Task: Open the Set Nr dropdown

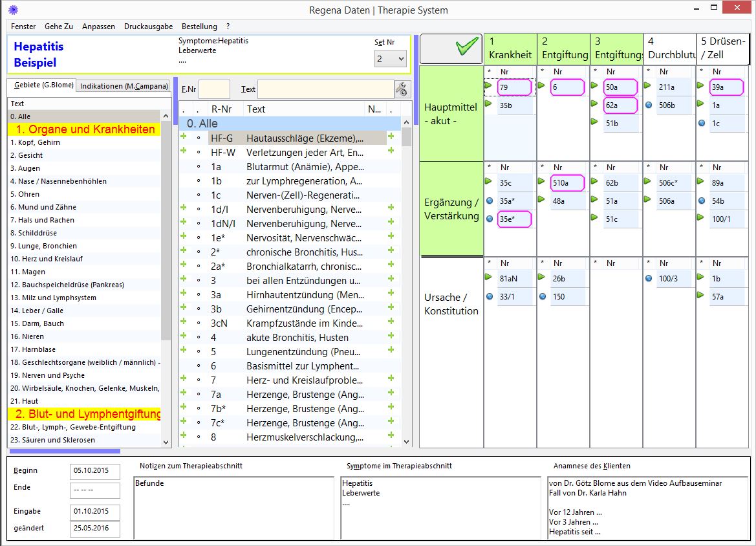Action: point(390,59)
